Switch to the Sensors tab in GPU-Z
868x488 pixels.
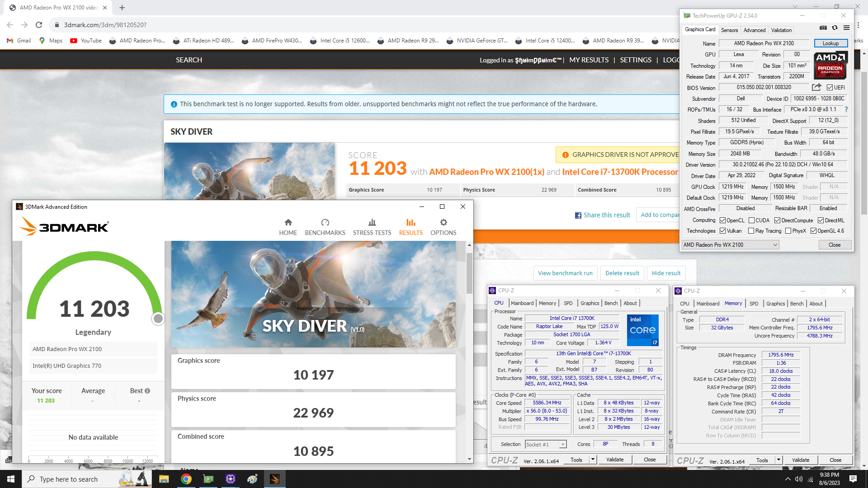tap(729, 30)
